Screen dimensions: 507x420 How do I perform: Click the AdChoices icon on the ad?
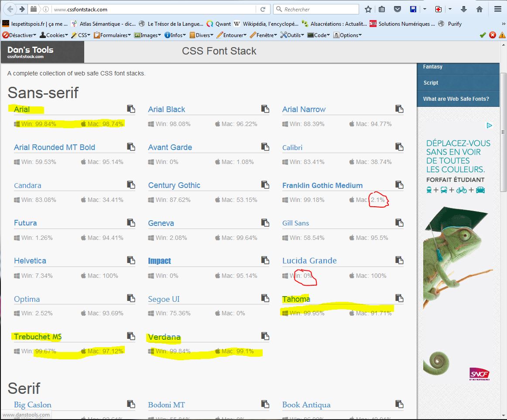489,126
